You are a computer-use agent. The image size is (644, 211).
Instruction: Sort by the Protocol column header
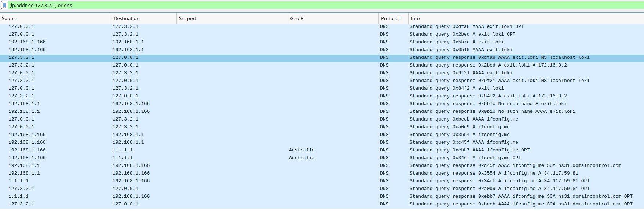pos(394,18)
